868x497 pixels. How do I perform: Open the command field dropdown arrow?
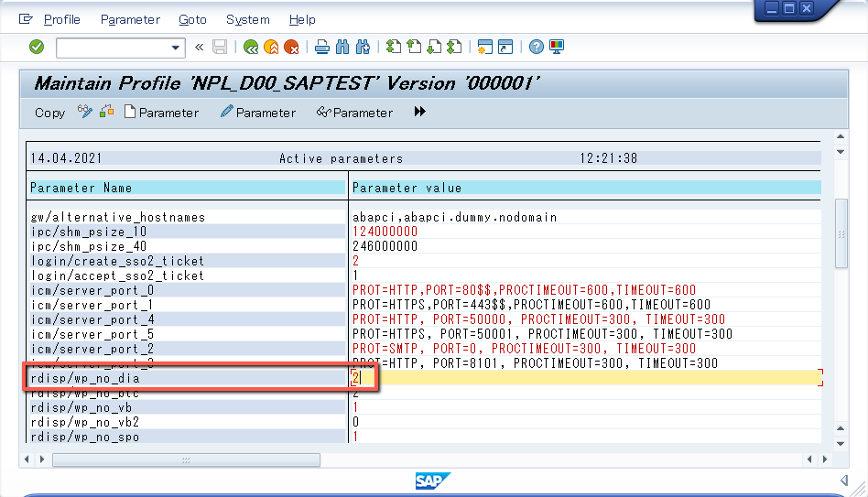click(176, 48)
